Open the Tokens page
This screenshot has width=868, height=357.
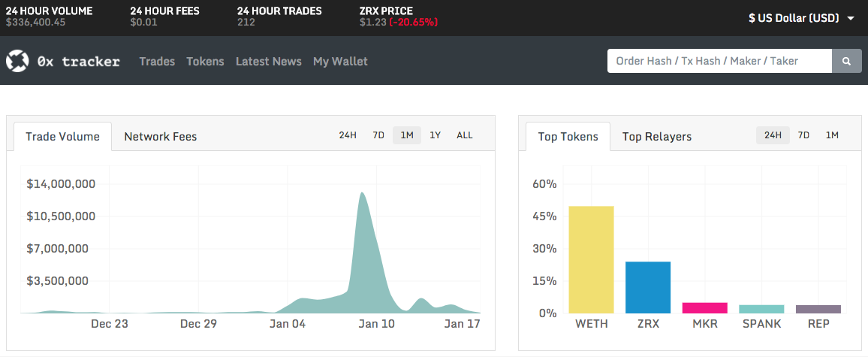(x=206, y=61)
